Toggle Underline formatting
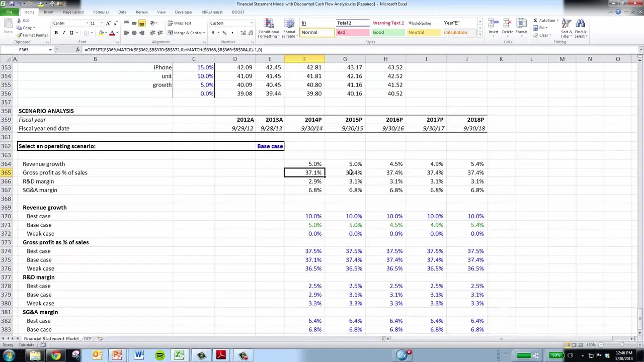644x362 pixels. click(71, 33)
